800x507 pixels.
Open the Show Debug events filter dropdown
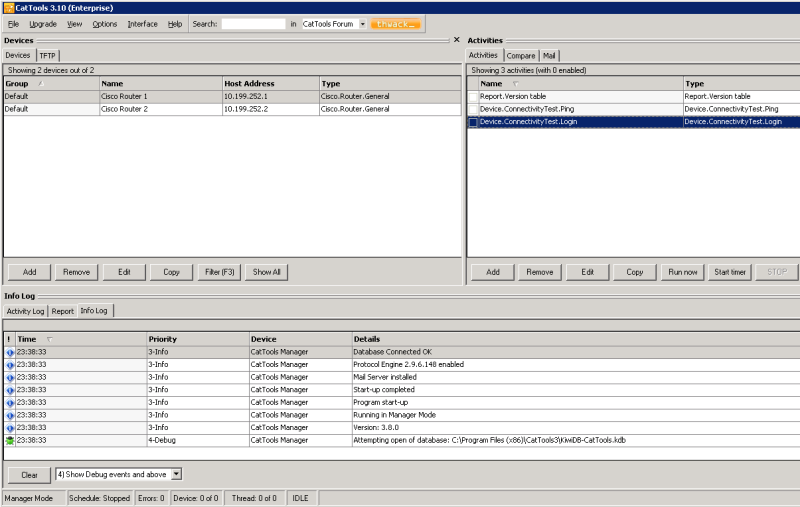(176, 474)
